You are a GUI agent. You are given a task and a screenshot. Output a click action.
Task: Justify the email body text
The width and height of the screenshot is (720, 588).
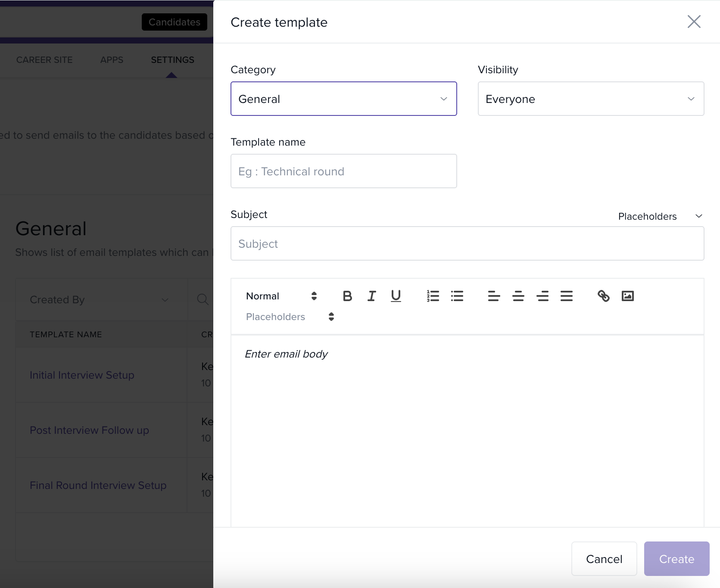567,296
